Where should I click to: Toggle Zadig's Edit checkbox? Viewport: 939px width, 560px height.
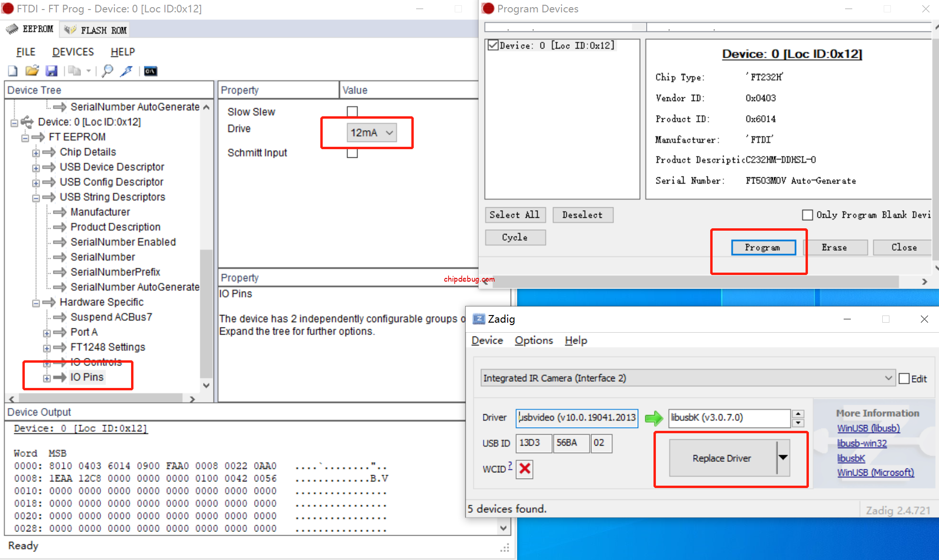click(x=904, y=378)
